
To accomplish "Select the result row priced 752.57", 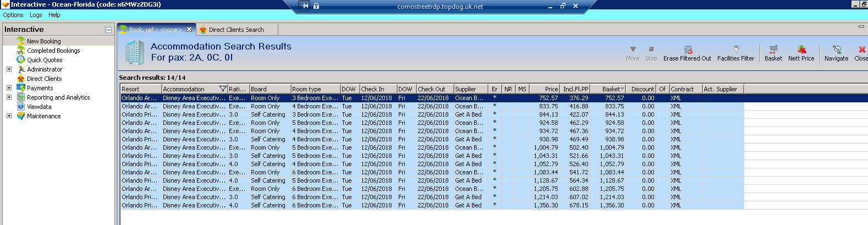I will tap(432, 98).
